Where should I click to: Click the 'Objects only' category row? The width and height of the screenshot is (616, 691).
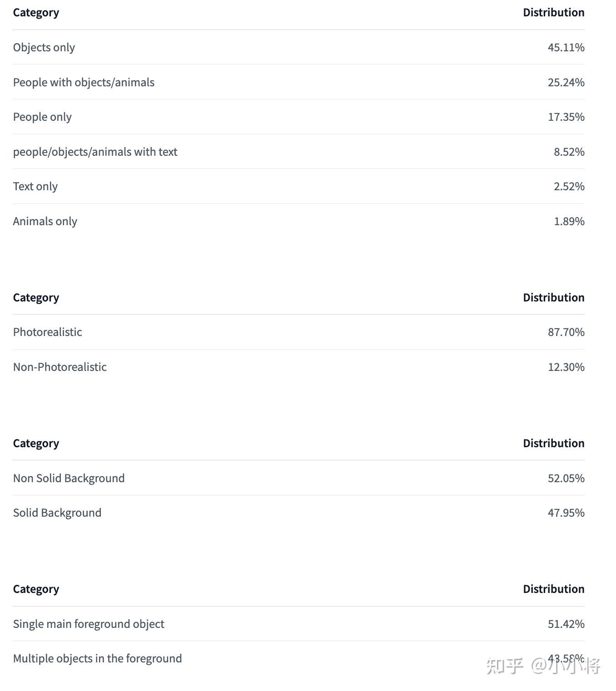(298, 47)
